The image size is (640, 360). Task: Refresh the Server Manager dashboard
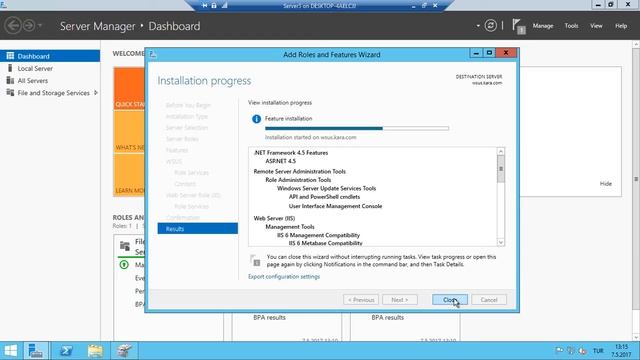point(490,26)
